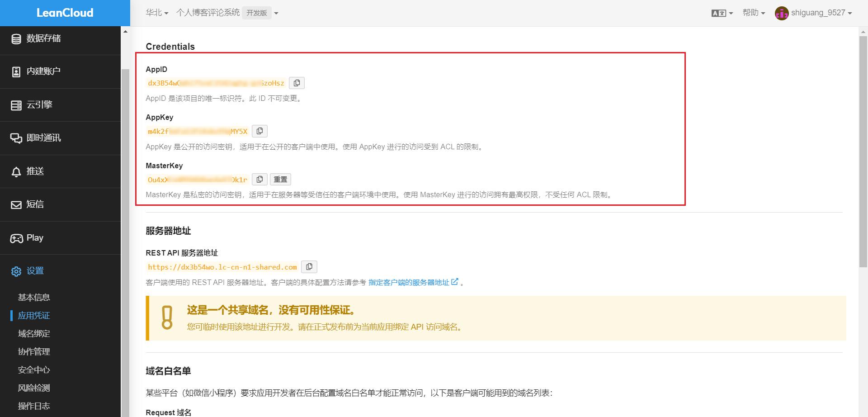
Task: Open the 数据存储 database icon
Action: coord(16,39)
